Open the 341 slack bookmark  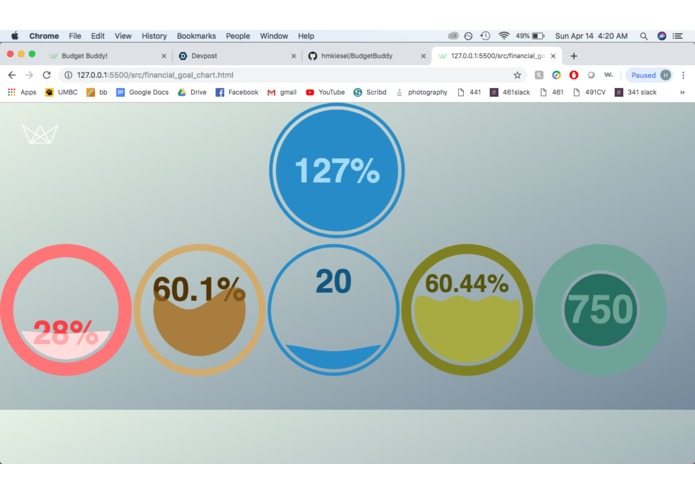636,92
